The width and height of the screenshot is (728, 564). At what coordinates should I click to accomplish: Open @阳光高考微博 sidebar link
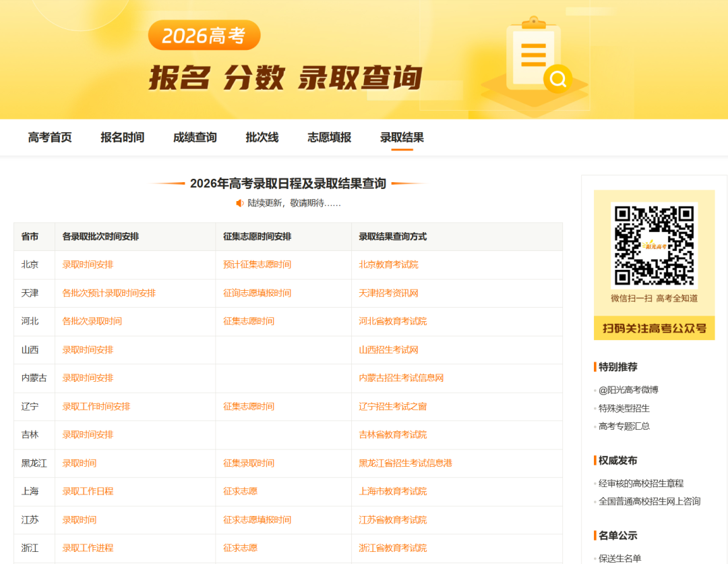(x=629, y=390)
